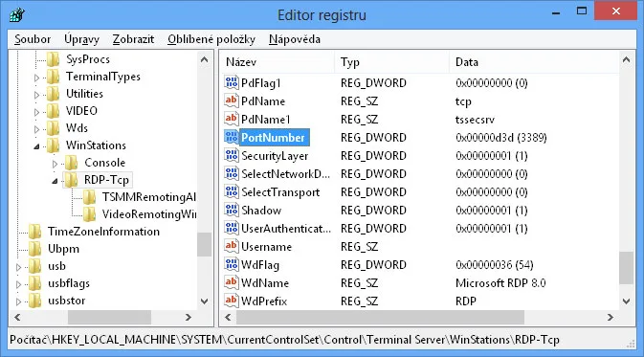Click the status bar registry path
Screen dimensions: 644x357
coord(284,340)
